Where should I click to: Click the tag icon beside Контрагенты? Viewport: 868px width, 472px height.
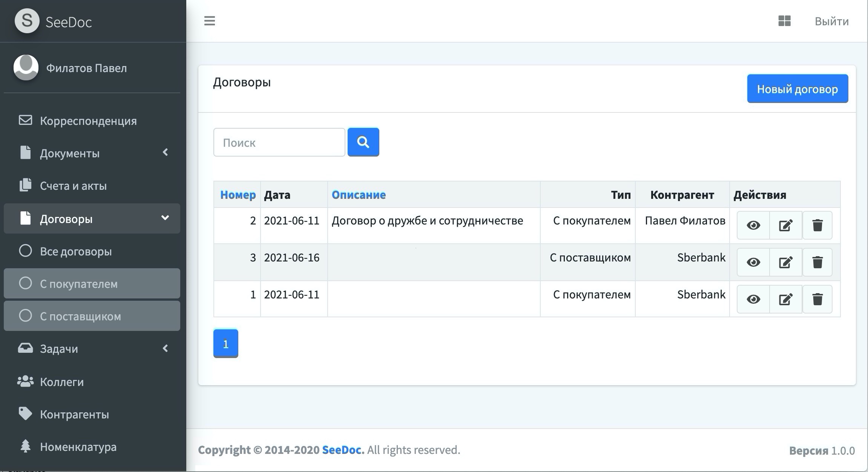tap(25, 414)
